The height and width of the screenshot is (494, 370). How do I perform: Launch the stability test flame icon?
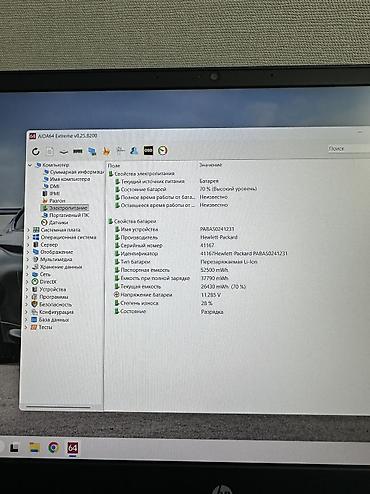pos(106,151)
